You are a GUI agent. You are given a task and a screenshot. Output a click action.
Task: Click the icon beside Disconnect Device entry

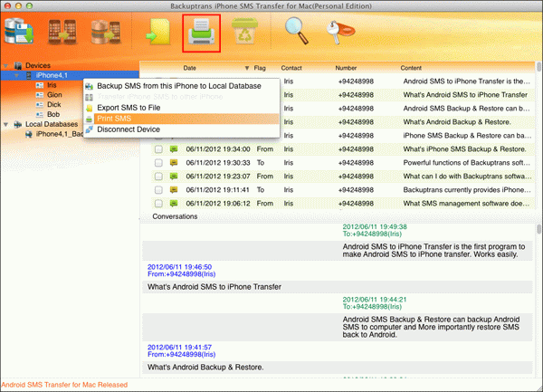click(x=89, y=129)
